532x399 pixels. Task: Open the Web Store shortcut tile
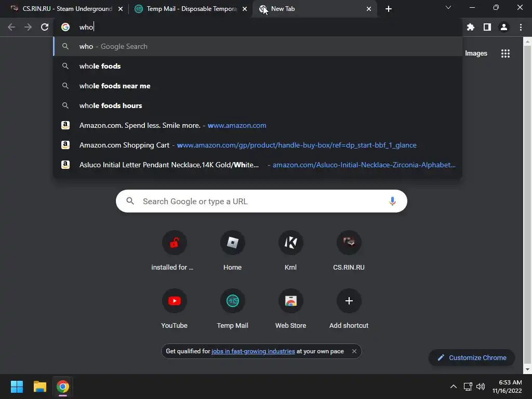291,309
